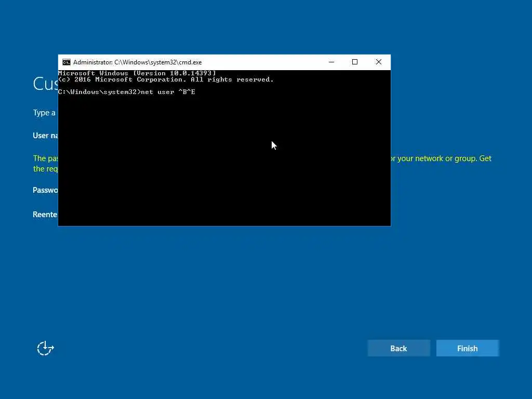
Task: Minimize the command prompt window
Action: pyautogui.click(x=331, y=62)
